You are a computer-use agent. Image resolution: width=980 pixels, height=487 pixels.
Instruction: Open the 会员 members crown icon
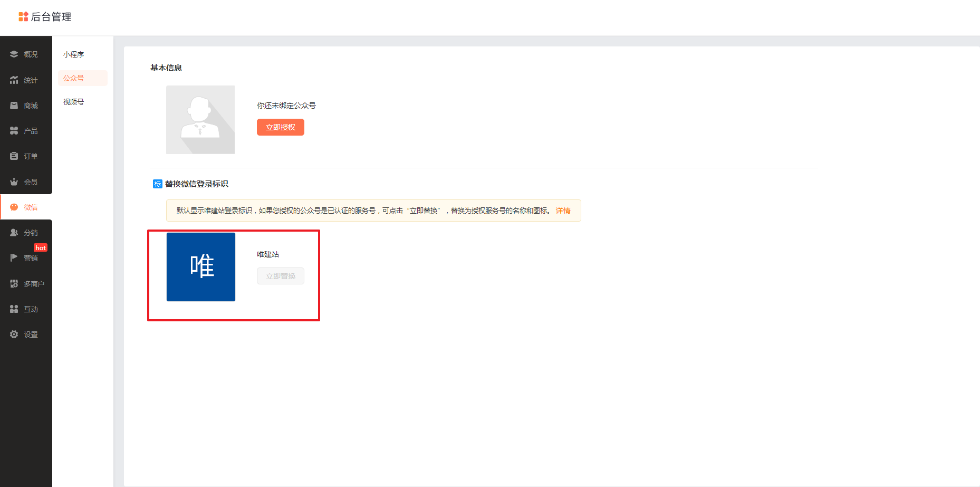14,182
